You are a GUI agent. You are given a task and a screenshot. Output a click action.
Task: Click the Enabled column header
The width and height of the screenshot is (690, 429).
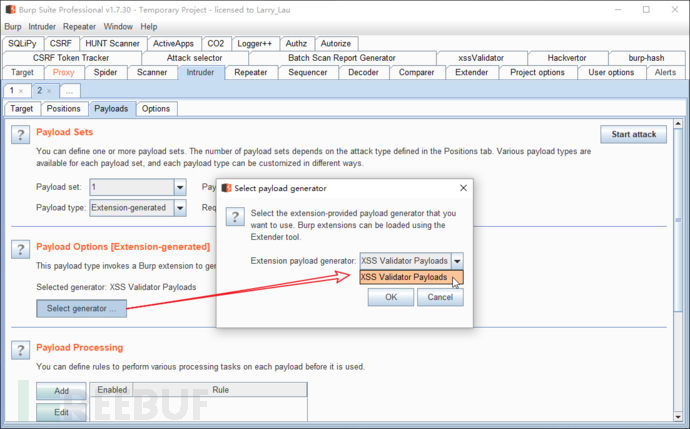(x=112, y=390)
